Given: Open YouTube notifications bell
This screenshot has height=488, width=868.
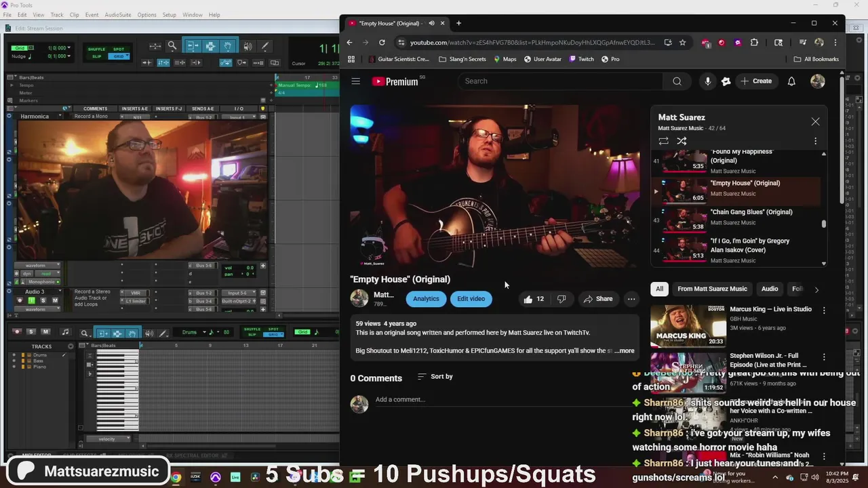Looking at the screenshot, I should (791, 81).
